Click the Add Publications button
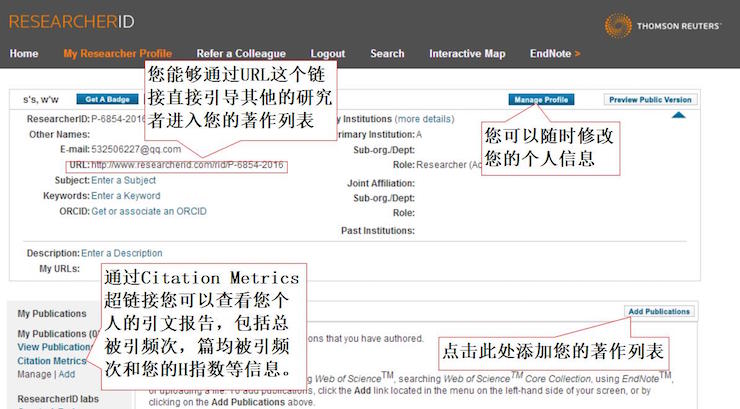 point(659,311)
